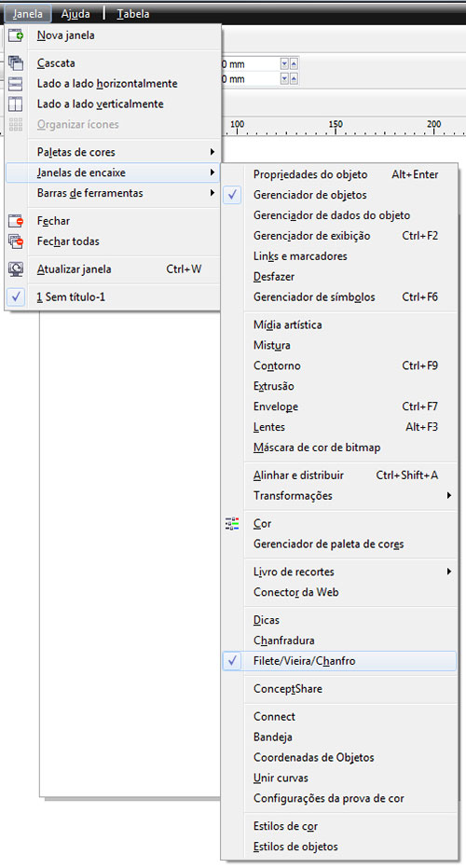Expand the Paletas de cores submenu
Viewport: 466px width, 868px height.
click(212, 152)
